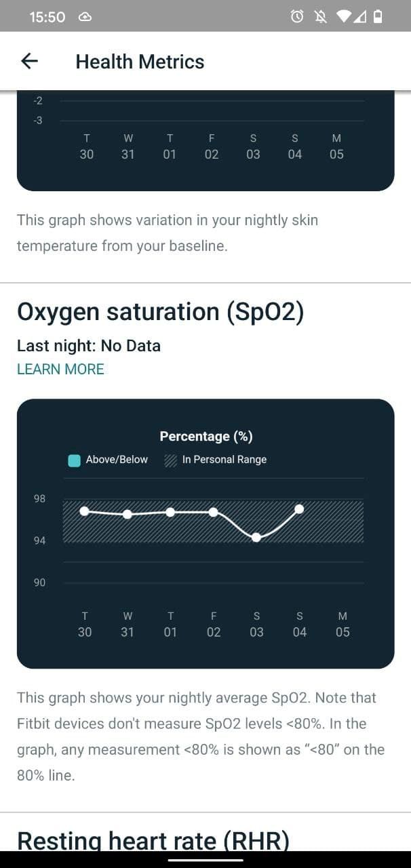
Task: Tap the back arrow icon
Action: tap(29, 61)
